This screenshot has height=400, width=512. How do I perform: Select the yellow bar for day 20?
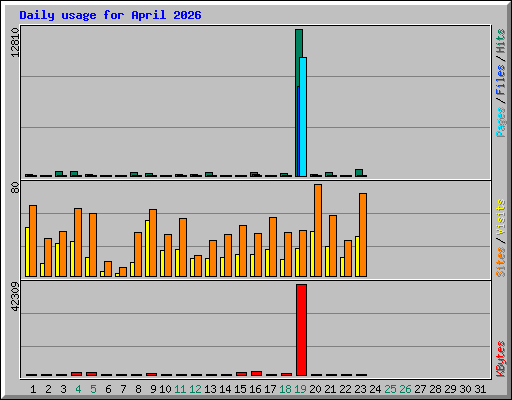click(312, 254)
